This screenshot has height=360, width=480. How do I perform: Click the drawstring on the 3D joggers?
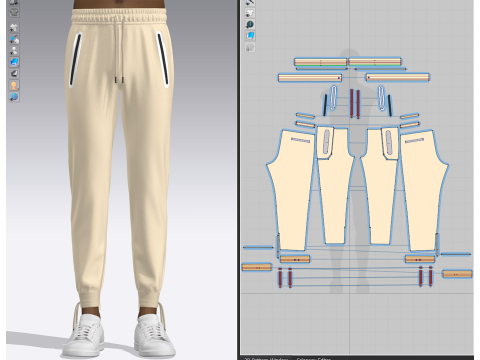pos(120,50)
